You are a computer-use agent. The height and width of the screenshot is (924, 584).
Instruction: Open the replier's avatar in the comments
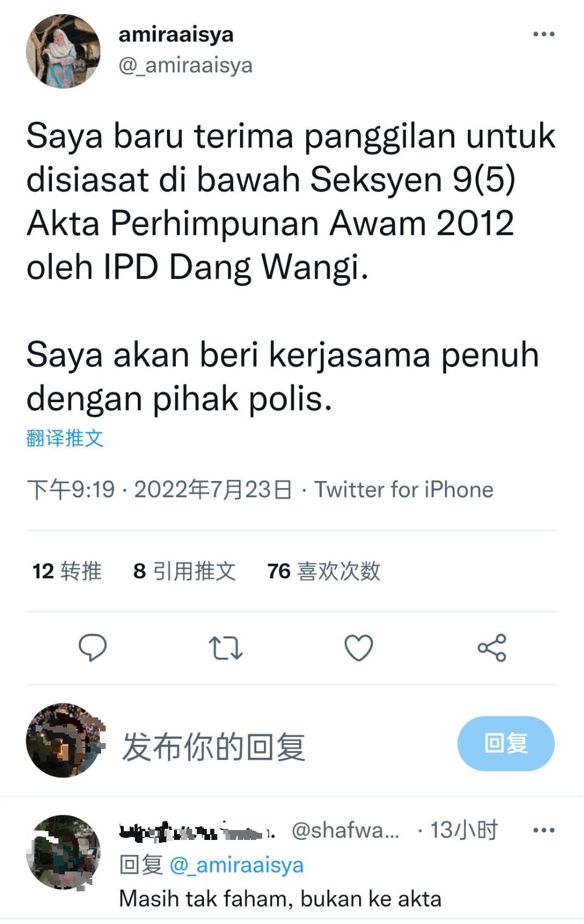[63, 852]
